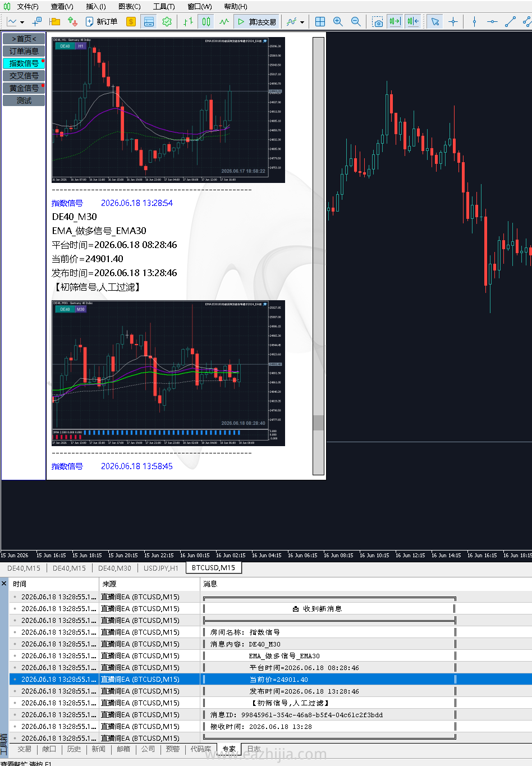
Task: Click the 来源 column header
Action: coord(149,584)
